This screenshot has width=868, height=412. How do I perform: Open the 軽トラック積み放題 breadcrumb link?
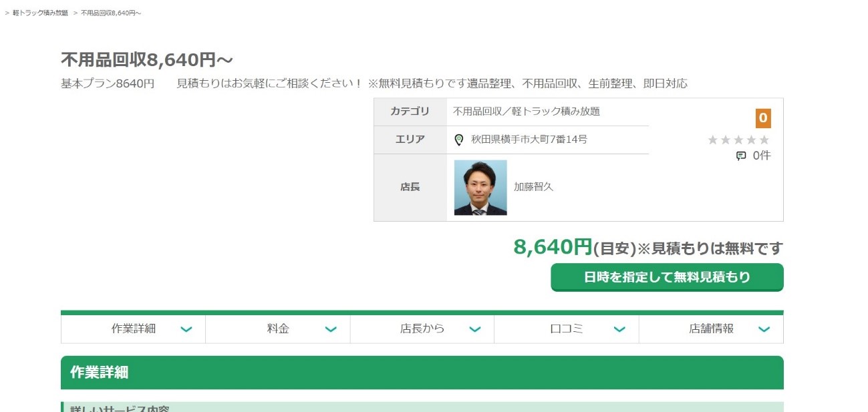(x=40, y=13)
